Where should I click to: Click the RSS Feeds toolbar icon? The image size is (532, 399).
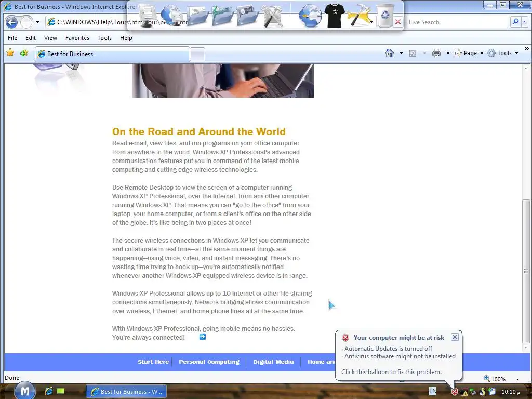[412, 54]
